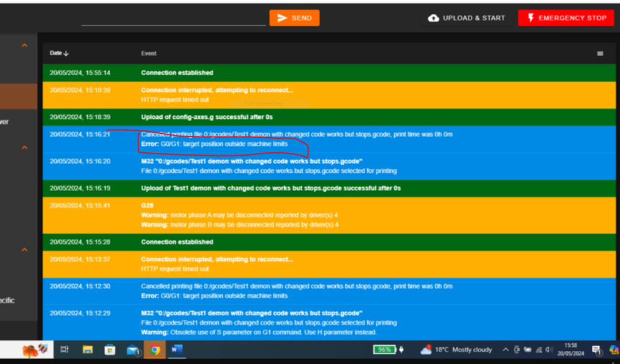Viewport: 620px width, 364px height.
Task: Open Microsoft Word from the taskbar
Action: (x=176, y=350)
